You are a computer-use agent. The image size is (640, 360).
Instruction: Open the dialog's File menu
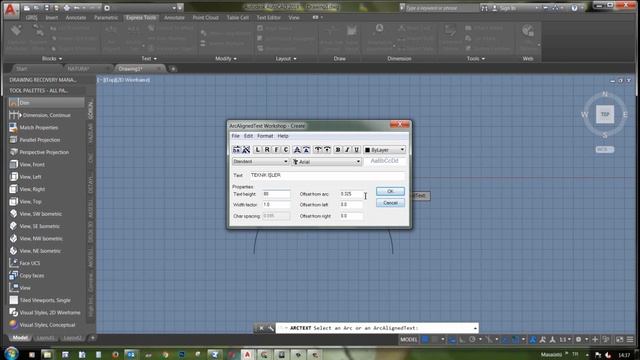point(236,136)
